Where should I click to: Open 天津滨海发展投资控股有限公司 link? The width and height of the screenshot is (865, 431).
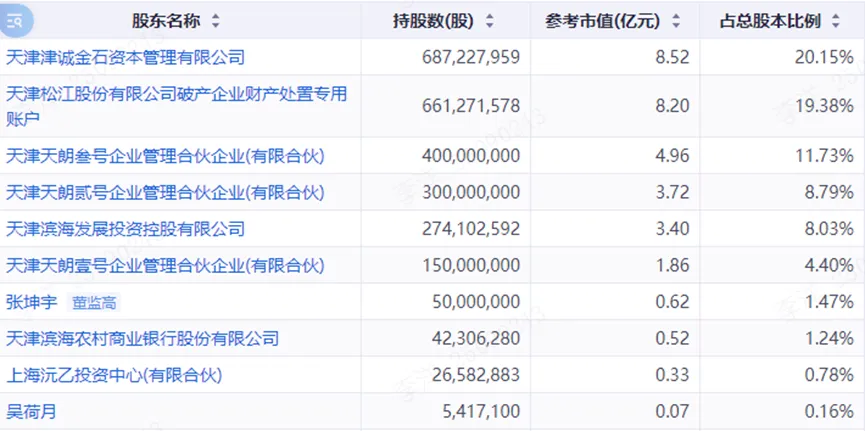[x=125, y=228]
